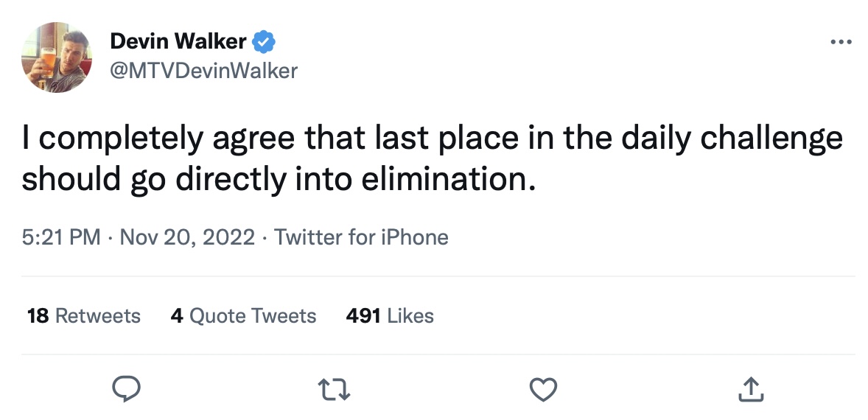
Task: Click the 5:21 PM timestamp
Action: click(61, 237)
